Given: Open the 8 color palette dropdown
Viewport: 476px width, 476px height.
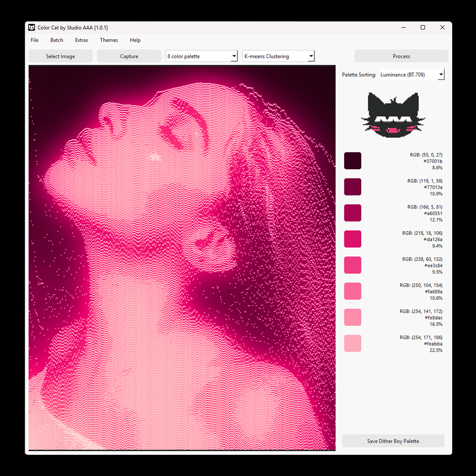Looking at the screenshot, I should point(201,56).
